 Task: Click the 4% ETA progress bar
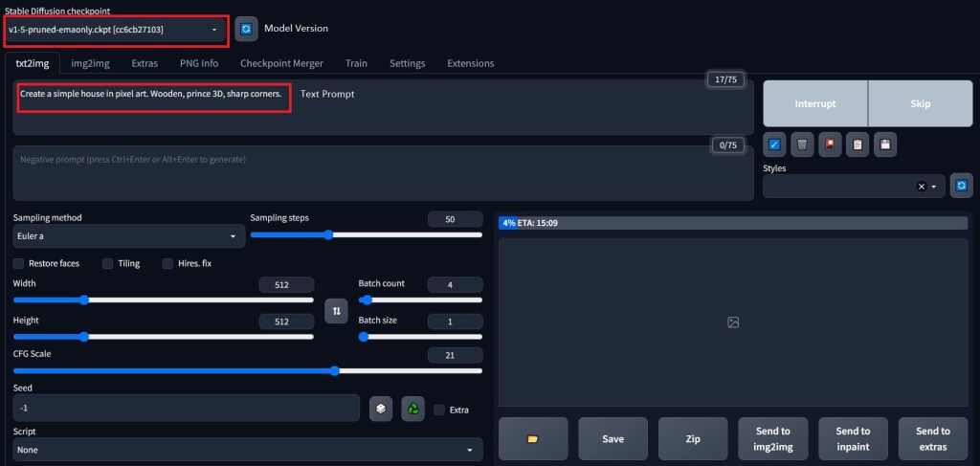click(x=733, y=223)
